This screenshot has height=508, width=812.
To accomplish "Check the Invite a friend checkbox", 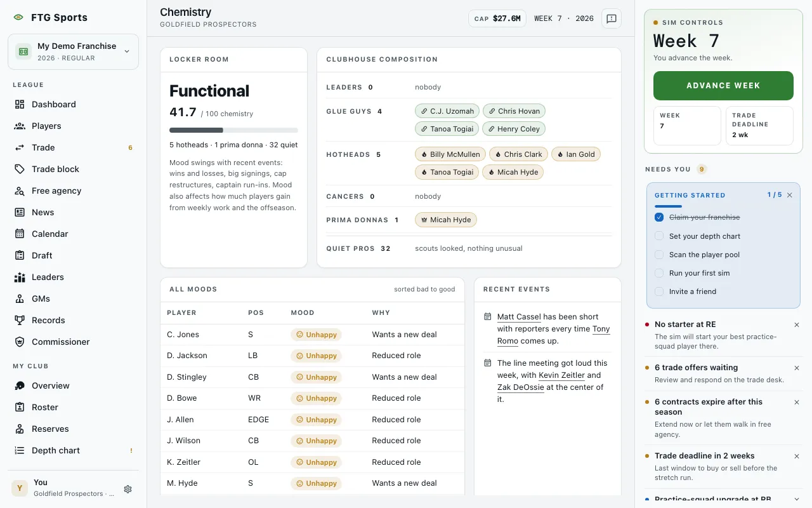I will (x=659, y=291).
